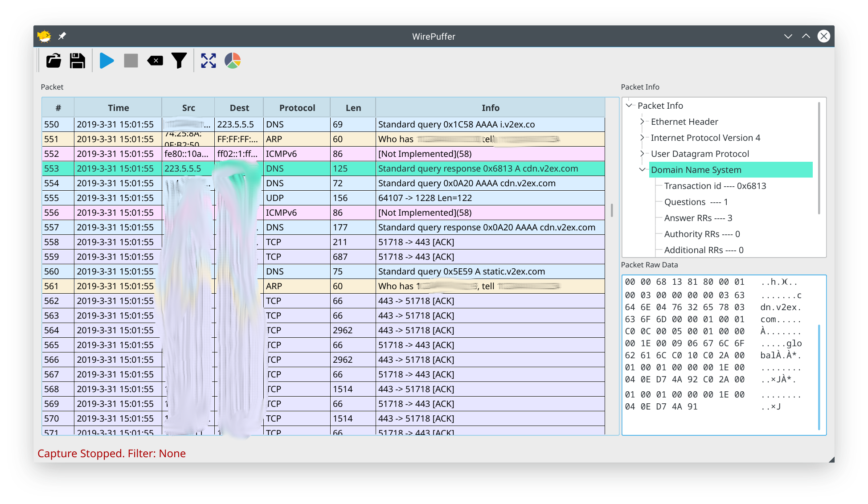Click the Len column header

353,108
